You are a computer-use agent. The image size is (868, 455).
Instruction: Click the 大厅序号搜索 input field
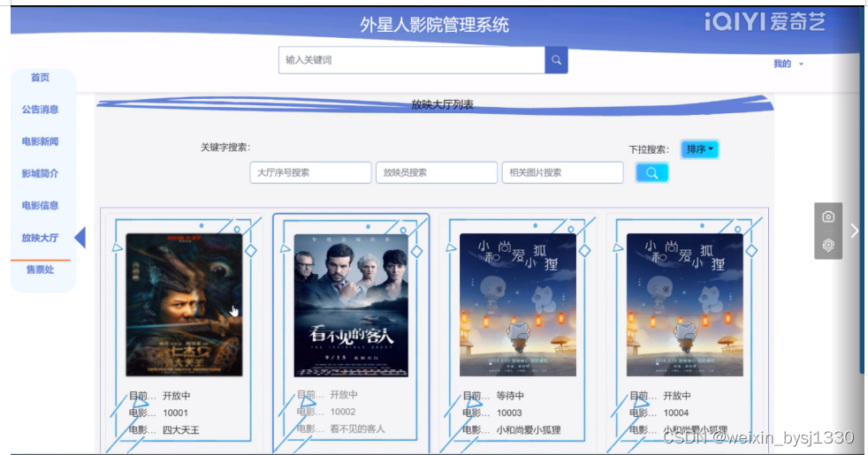pyautogui.click(x=310, y=172)
